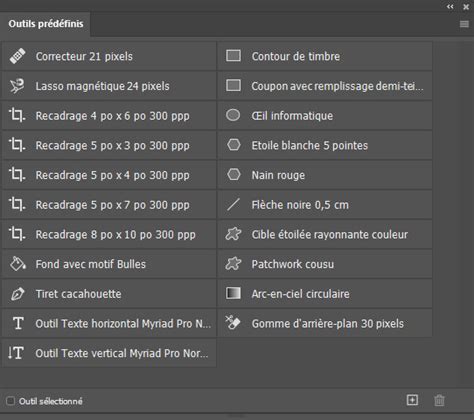Select Flèche noire 0,5 cm preset
Image resolution: width=474 pixels, height=420 pixels.
pos(325,205)
